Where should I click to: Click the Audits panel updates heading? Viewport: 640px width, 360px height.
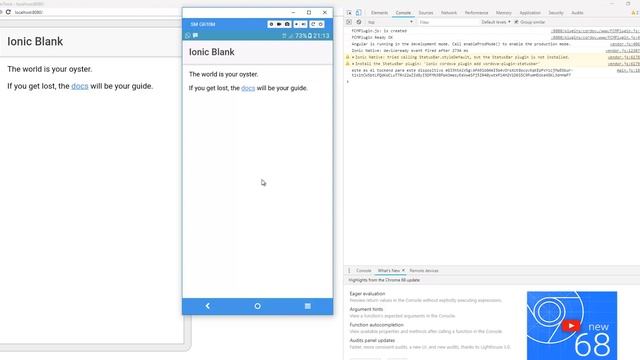click(x=372, y=340)
